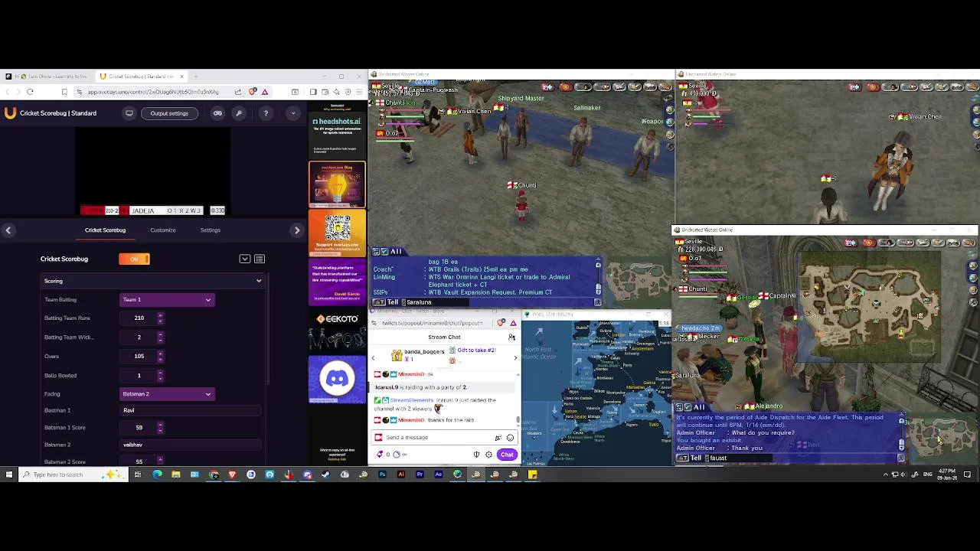980x551 pixels.
Task: Switch to the Settings tab
Action: click(x=210, y=230)
